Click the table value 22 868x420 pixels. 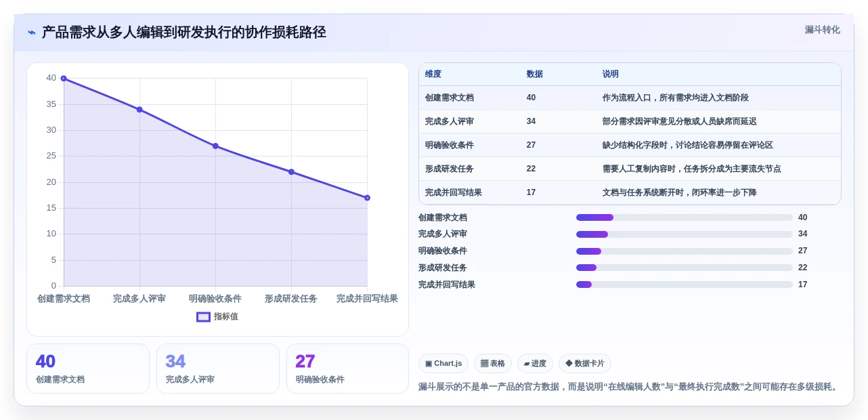pyautogui.click(x=531, y=169)
